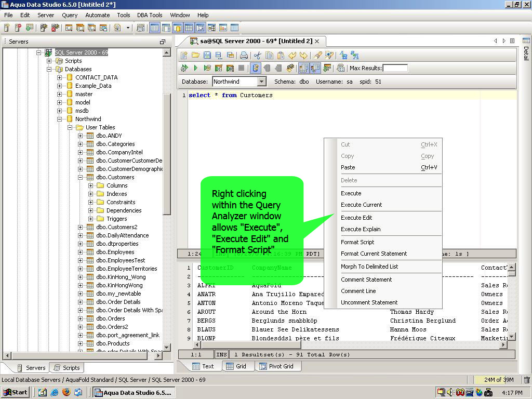This screenshot has height=399, width=532.
Task: Click the Save floppy disk icon
Action: (x=207, y=55)
